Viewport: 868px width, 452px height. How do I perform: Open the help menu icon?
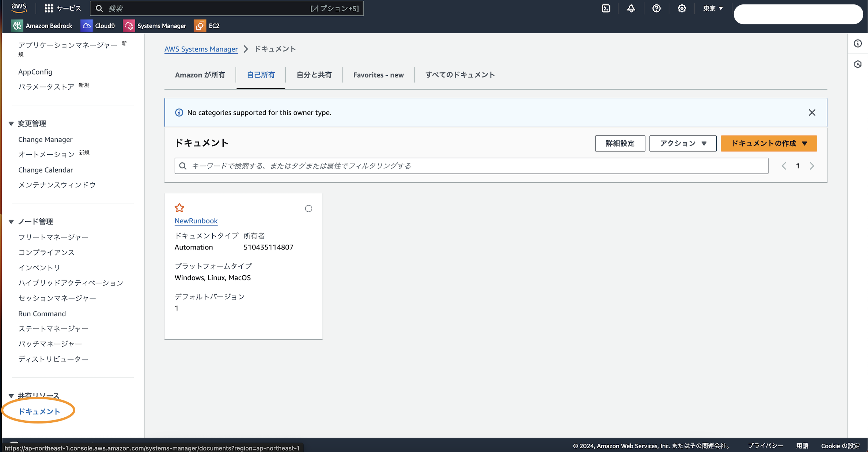coord(656,8)
